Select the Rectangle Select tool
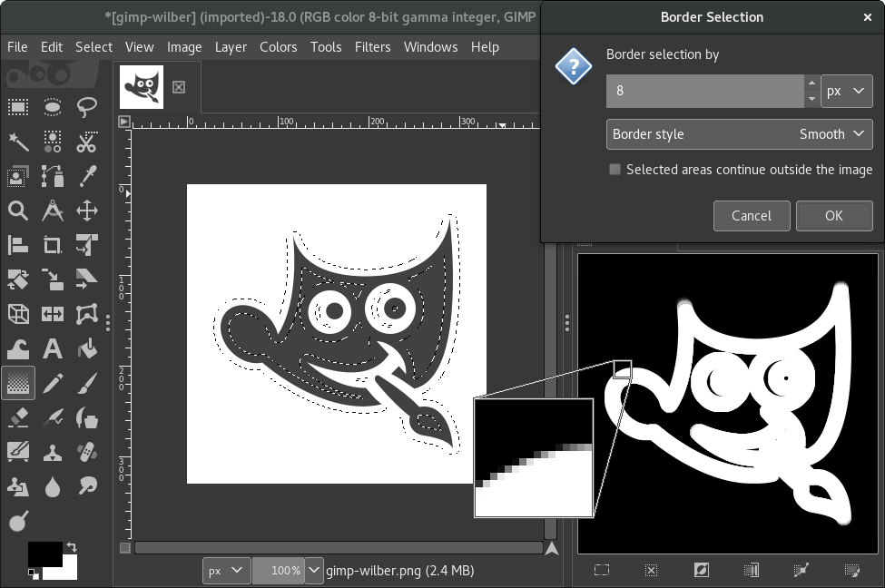 click(18, 107)
